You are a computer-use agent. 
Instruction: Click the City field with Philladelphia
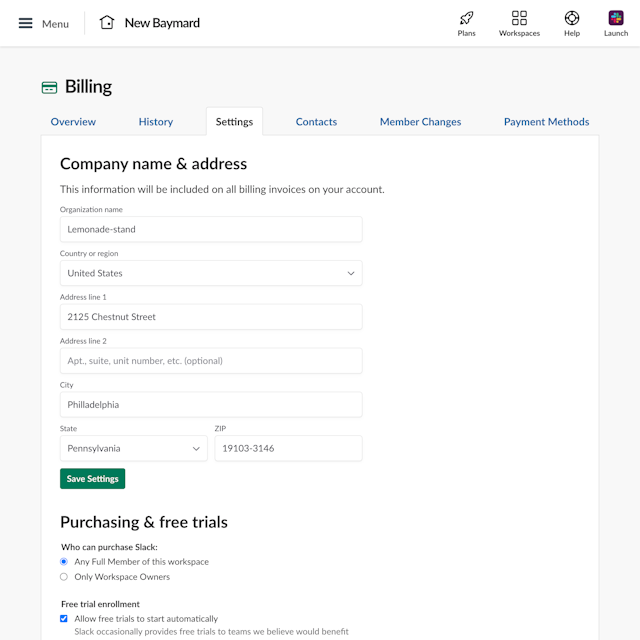point(211,404)
